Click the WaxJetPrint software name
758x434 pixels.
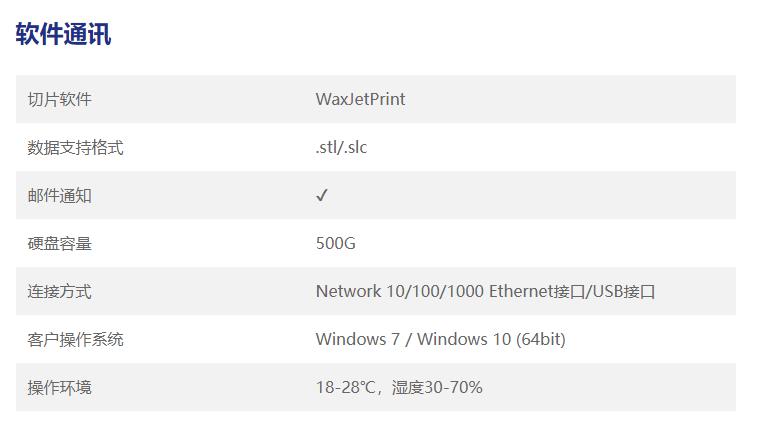click(360, 99)
